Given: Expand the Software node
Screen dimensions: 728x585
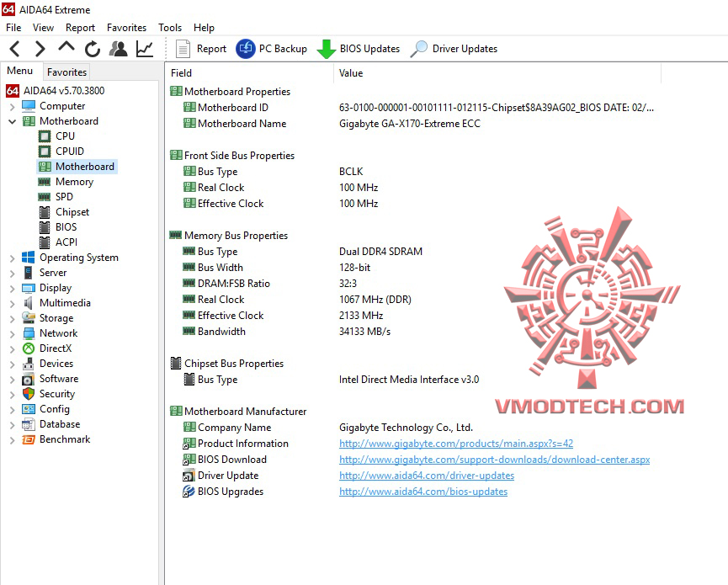Looking at the screenshot, I should tap(12, 379).
